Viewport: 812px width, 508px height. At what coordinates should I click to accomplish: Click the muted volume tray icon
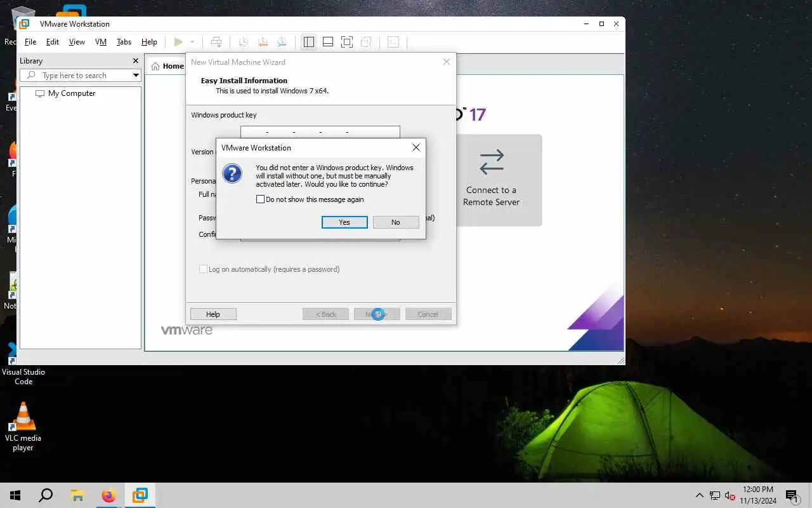tap(730, 495)
